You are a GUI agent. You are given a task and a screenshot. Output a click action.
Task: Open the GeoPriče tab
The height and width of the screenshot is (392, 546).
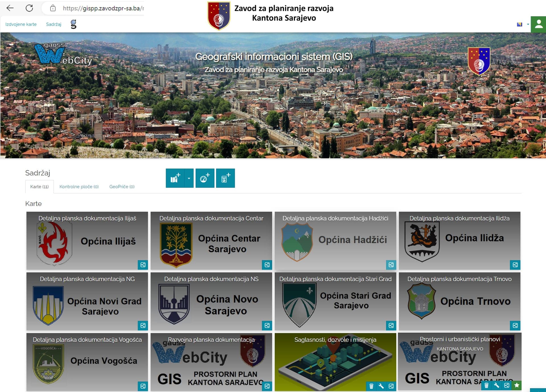point(122,187)
